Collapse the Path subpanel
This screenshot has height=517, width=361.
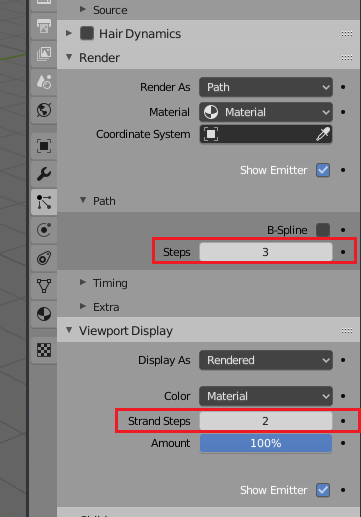[83, 200]
